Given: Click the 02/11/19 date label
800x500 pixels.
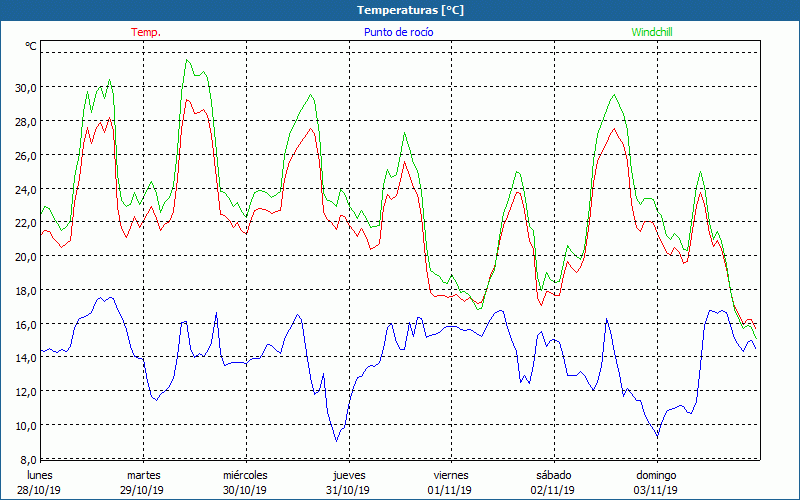Looking at the screenshot, I should 553,490.
